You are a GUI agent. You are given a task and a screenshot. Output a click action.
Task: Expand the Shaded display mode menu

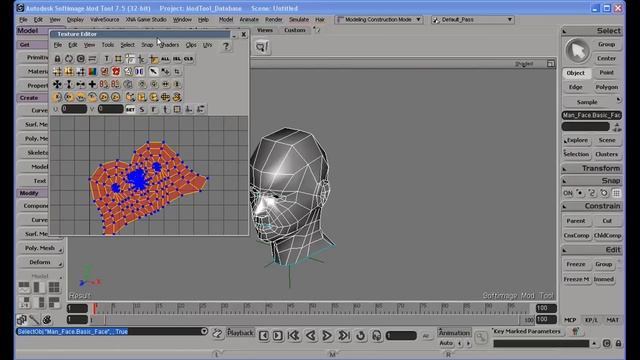[524, 64]
